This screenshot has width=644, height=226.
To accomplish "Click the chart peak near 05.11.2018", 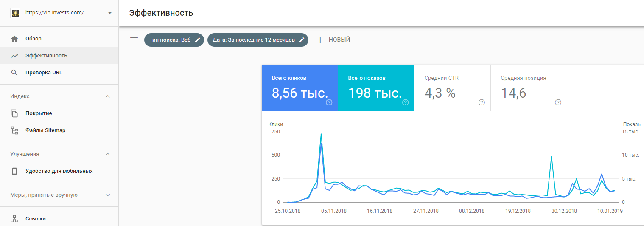I will (321, 135).
